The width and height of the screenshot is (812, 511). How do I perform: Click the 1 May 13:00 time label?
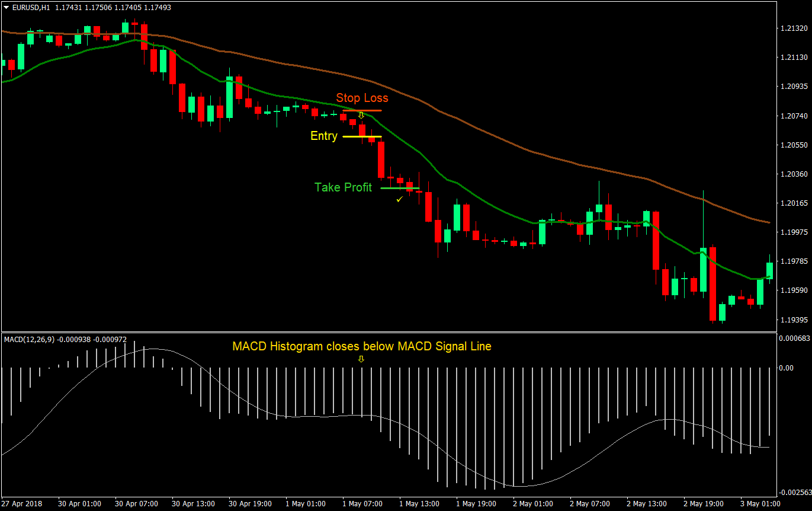(419, 504)
